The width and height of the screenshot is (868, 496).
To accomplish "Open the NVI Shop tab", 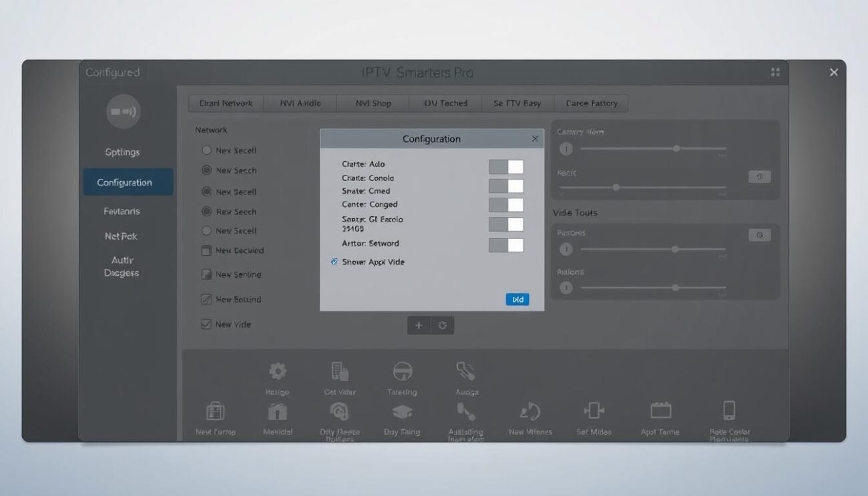I will coord(373,103).
